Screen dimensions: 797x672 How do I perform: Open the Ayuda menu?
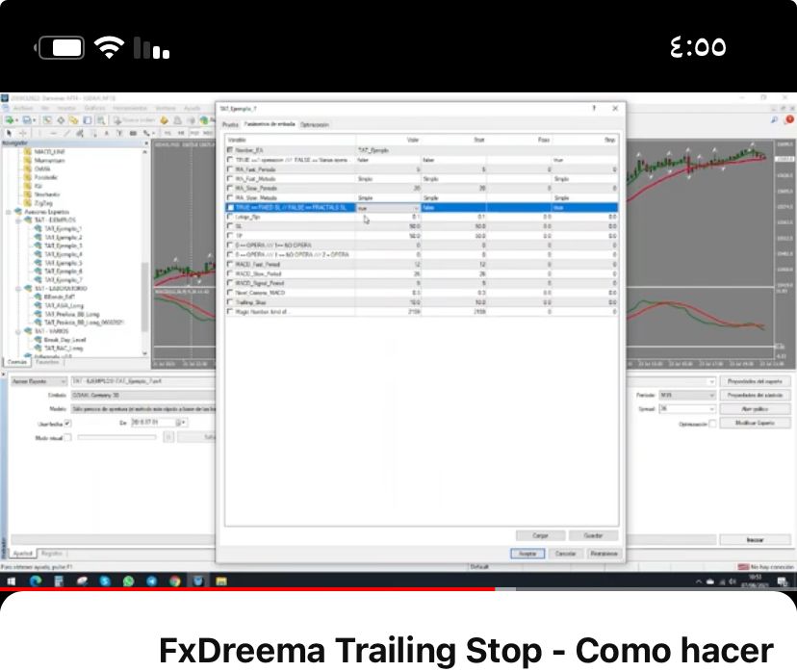click(x=193, y=108)
